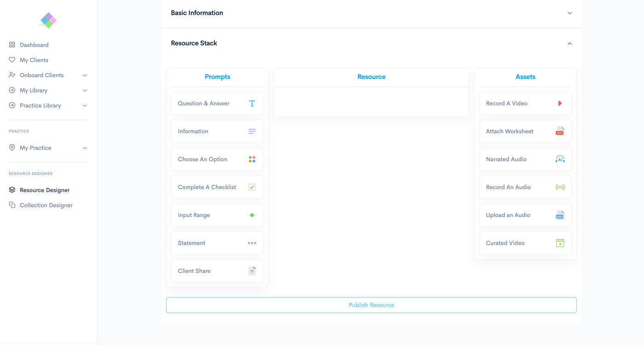Click the Client Share upload file icon
Screen dimensions: 644x345
pos(252,271)
